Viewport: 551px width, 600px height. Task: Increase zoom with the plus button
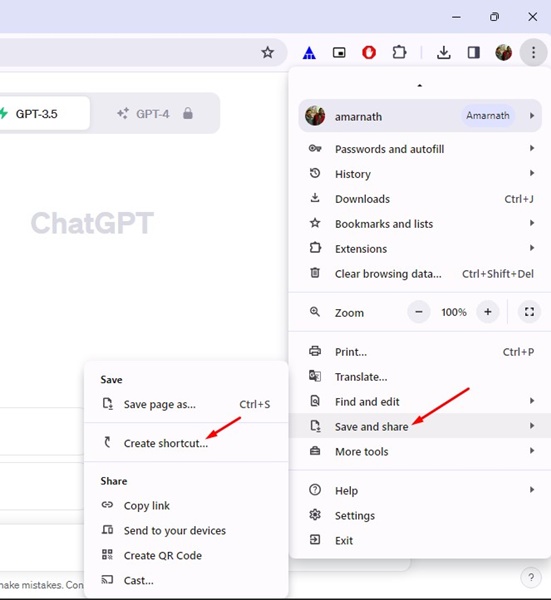(487, 312)
